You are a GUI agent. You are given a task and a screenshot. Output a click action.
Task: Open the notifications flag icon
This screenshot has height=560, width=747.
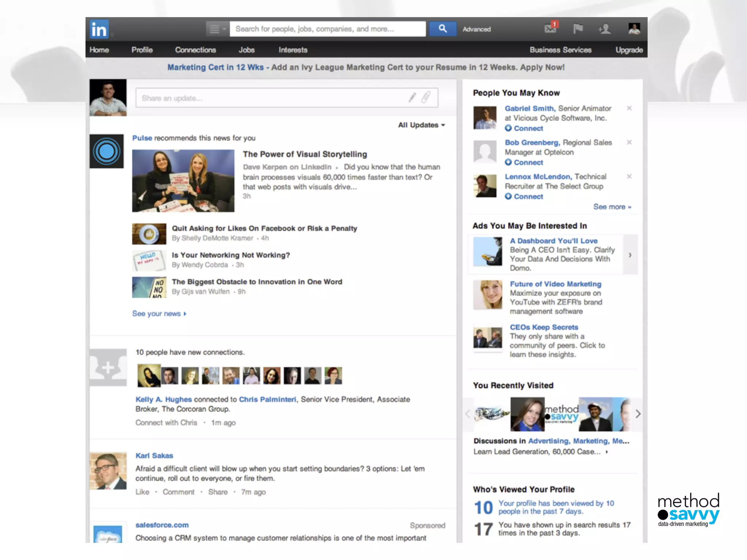pos(578,28)
